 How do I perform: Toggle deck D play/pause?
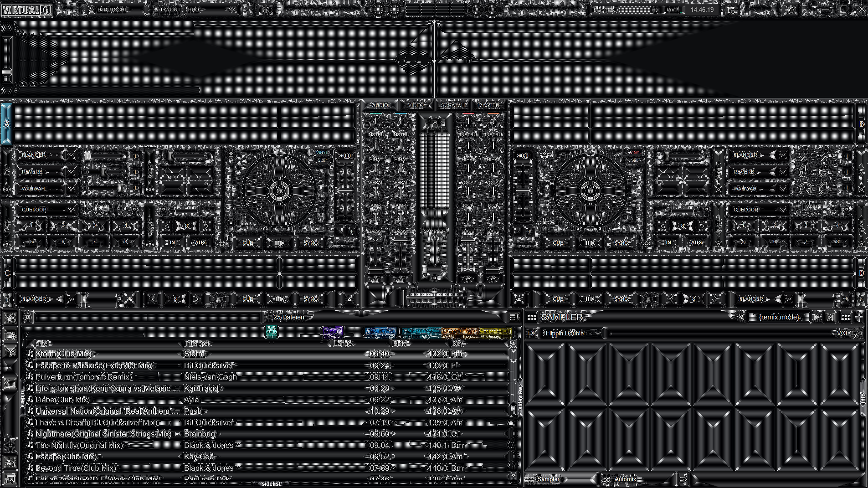click(590, 299)
